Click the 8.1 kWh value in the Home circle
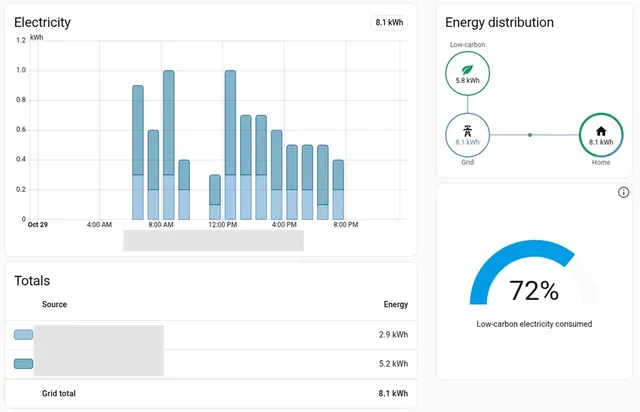The image size is (640, 412). (x=601, y=142)
